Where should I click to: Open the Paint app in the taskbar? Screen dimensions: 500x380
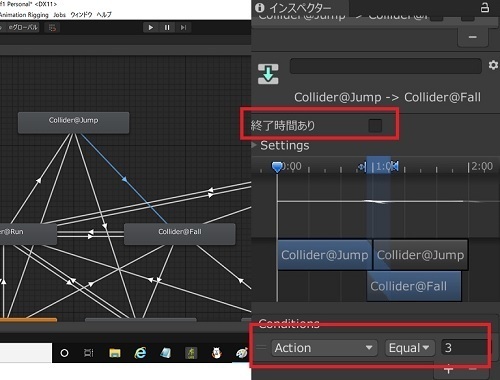click(242, 353)
